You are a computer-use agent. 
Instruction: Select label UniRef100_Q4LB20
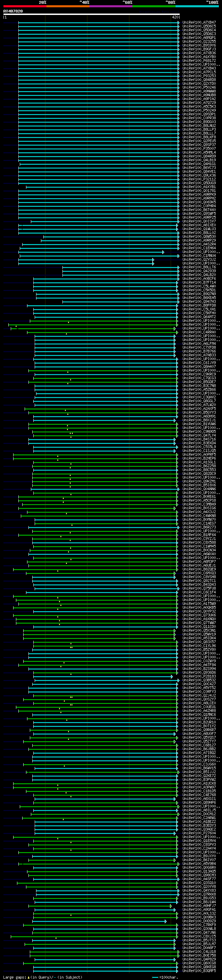[199, 275]
